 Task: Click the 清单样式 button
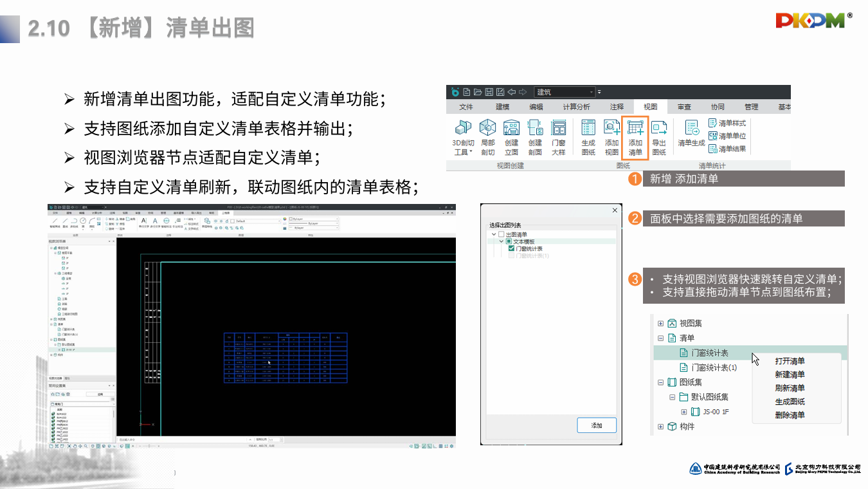pyautogui.click(x=727, y=123)
